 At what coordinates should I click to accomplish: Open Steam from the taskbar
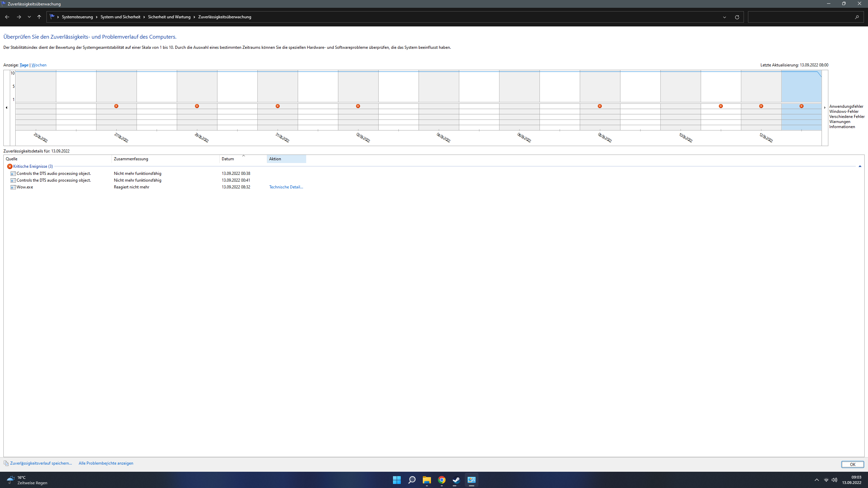[x=456, y=480]
